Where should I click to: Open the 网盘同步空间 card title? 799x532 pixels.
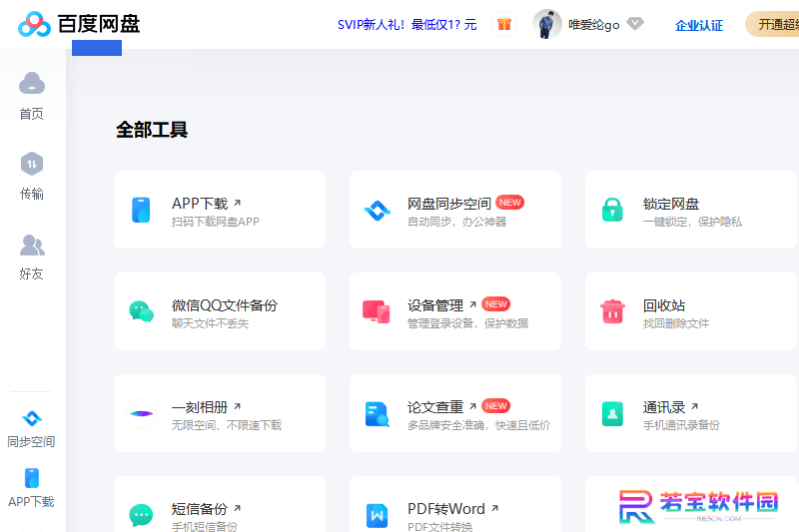(448, 204)
